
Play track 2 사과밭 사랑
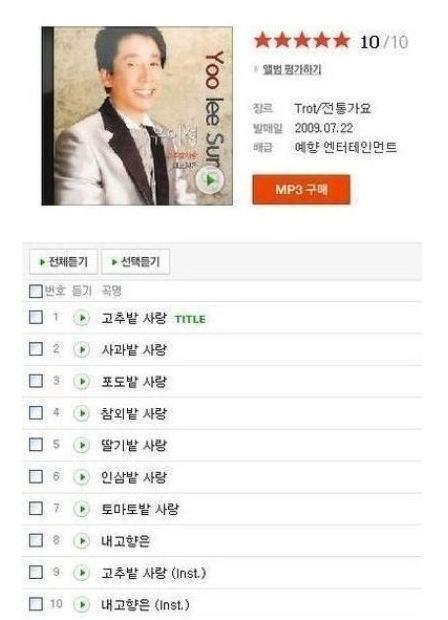point(81,350)
